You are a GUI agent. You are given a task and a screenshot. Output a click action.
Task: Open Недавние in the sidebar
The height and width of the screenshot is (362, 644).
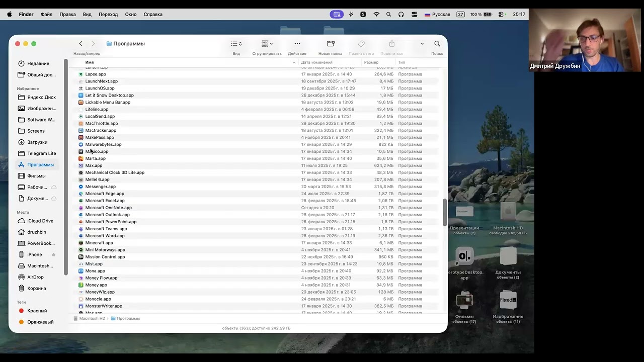38,64
